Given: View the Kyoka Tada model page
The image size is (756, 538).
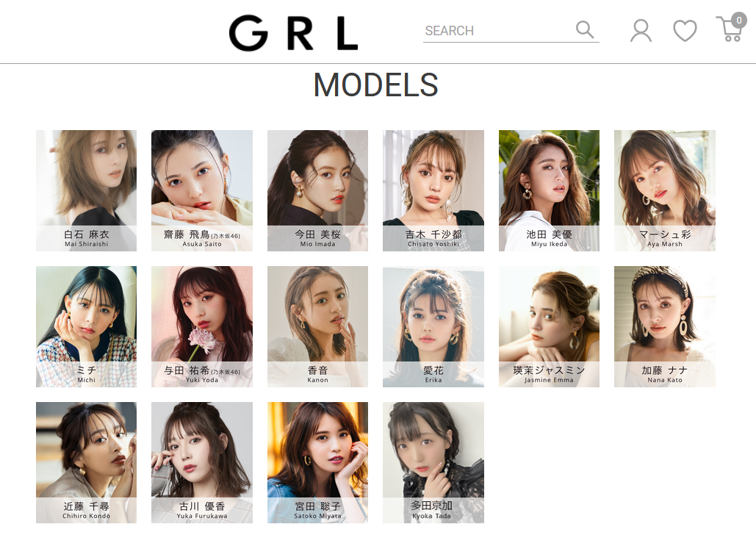Looking at the screenshot, I should [433, 463].
